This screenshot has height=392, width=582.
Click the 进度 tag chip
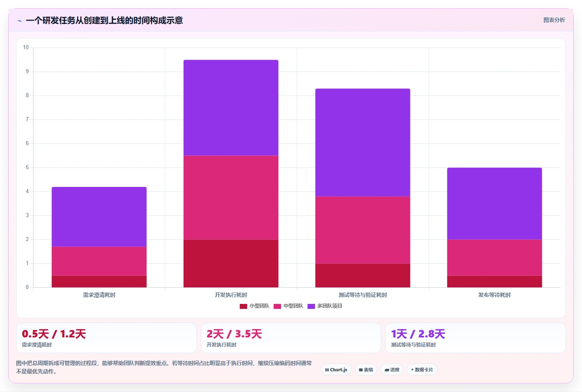392,370
